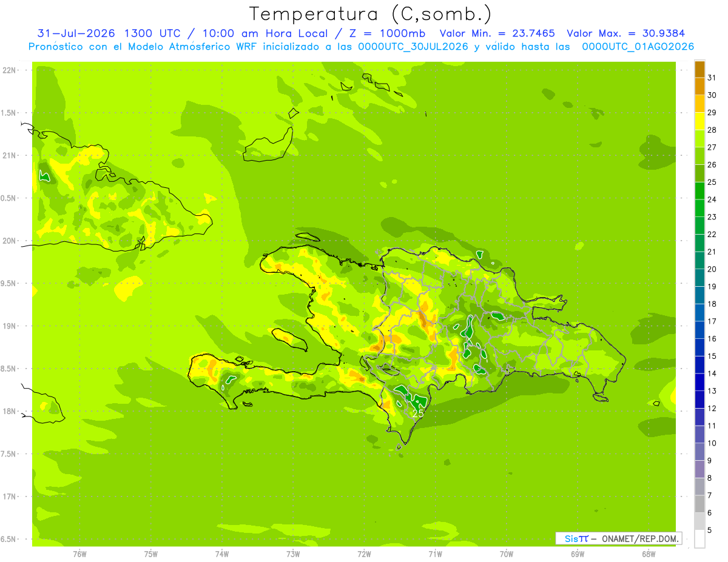Click the legend value '28'
The width and height of the screenshot is (728, 562).
click(x=712, y=130)
